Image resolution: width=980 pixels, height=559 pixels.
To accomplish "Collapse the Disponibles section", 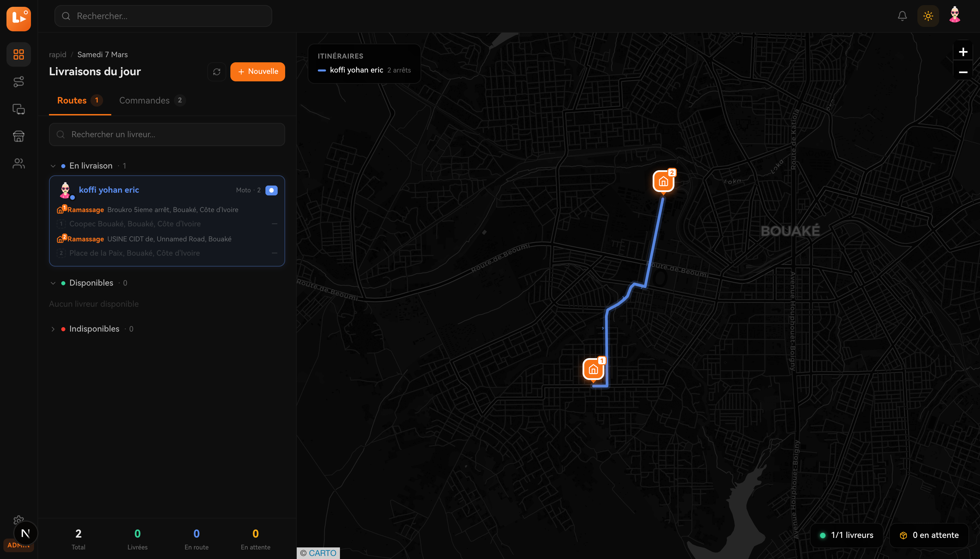I will 53,283.
